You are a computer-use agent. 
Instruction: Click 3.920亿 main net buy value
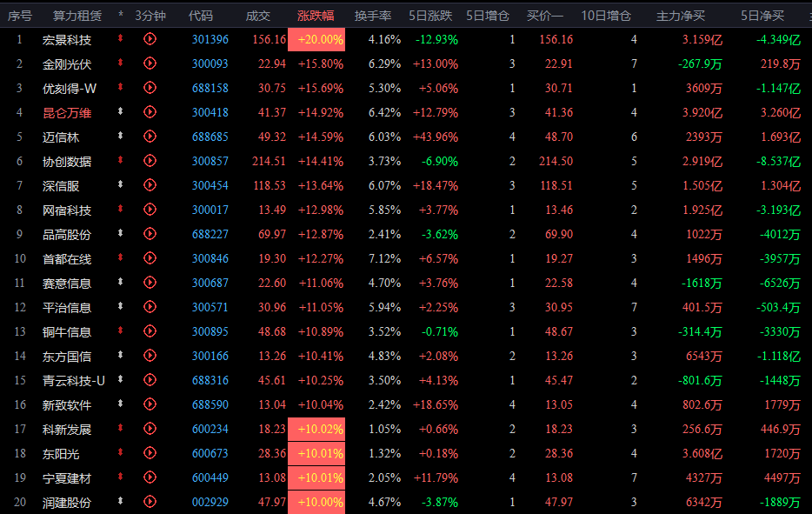click(x=702, y=112)
